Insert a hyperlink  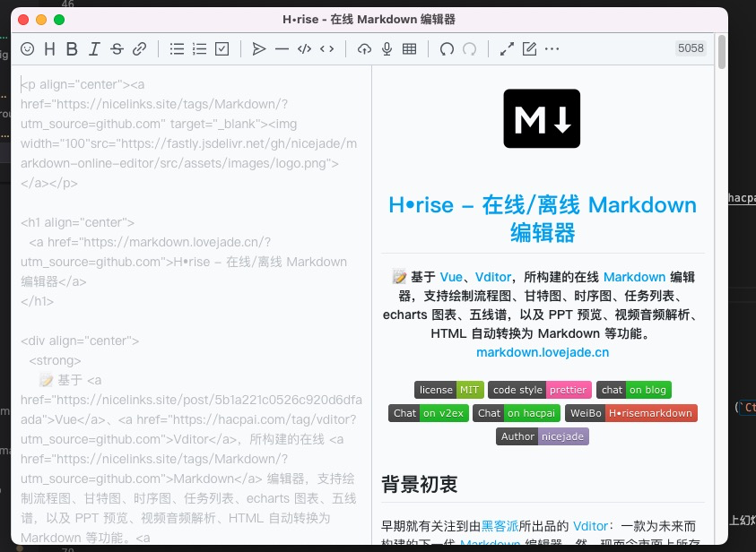point(139,49)
